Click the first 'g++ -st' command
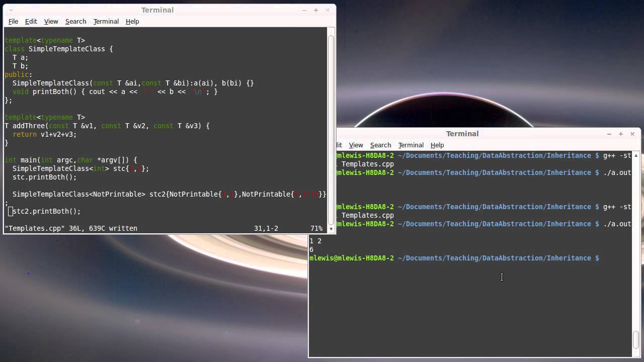 tap(617, 155)
